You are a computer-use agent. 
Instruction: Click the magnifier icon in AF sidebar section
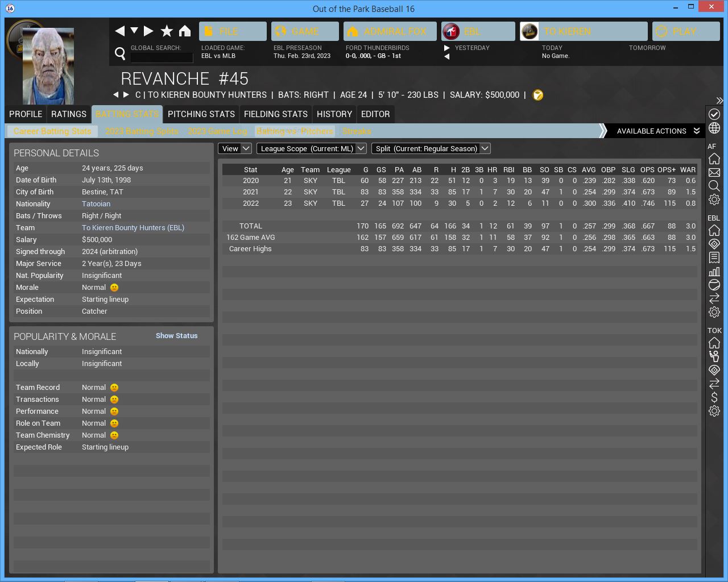(x=714, y=186)
